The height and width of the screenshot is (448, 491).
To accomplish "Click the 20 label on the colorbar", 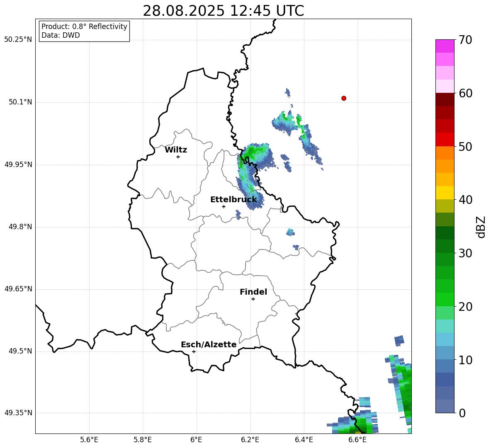I will (x=465, y=307).
